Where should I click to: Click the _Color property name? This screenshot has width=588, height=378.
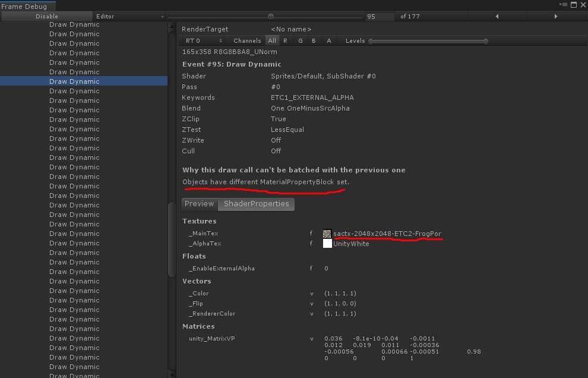point(199,294)
